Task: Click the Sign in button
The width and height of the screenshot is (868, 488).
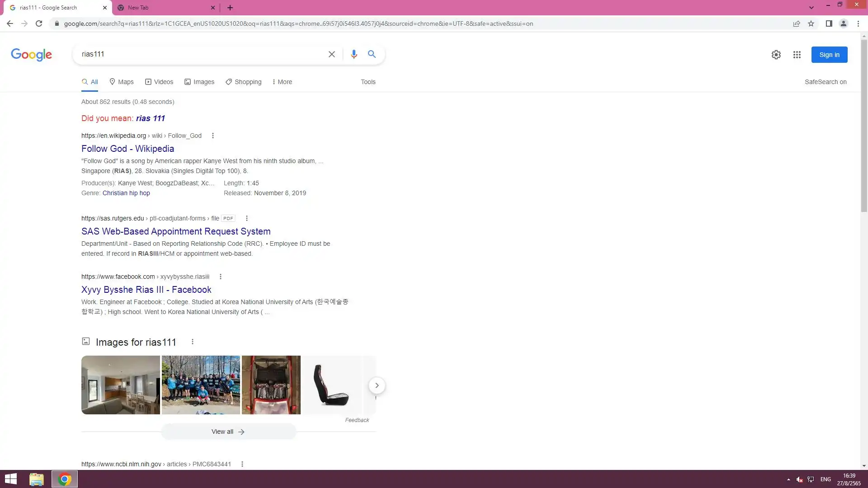Action: coord(829,55)
